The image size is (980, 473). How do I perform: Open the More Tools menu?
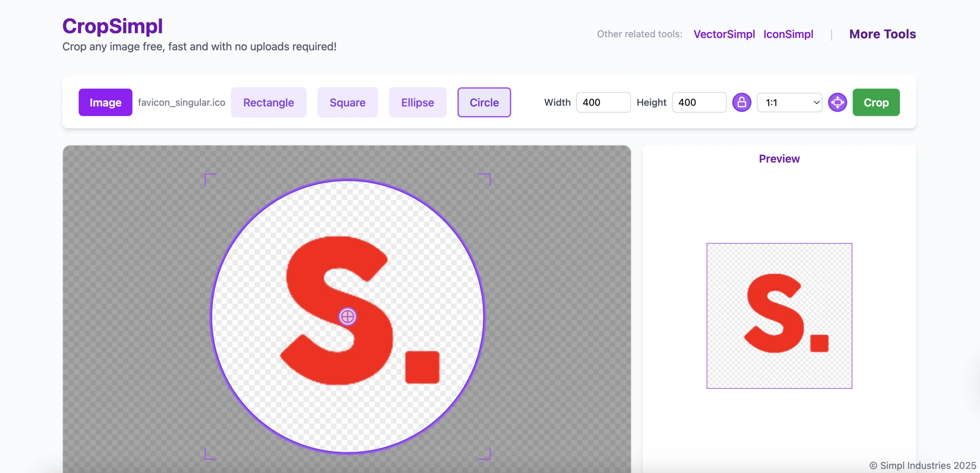(882, 34)
